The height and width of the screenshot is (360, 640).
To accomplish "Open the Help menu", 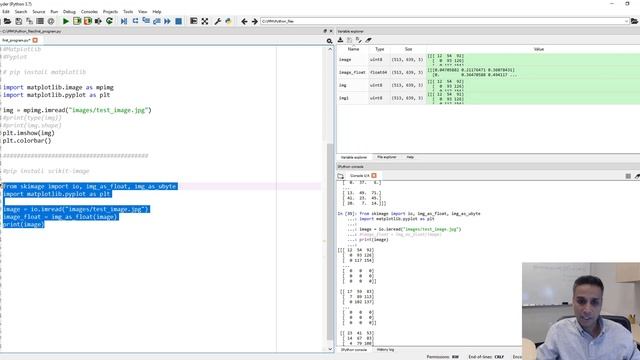I will pyautogui.click(x=157, y=12).
